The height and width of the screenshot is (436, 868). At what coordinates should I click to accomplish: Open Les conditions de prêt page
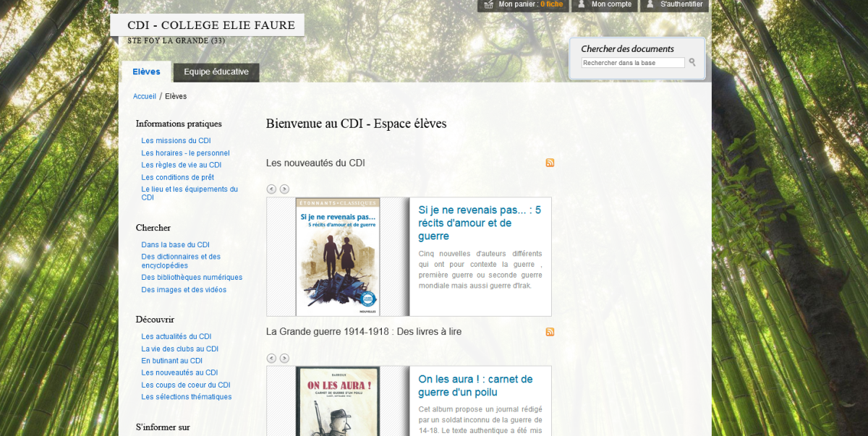point(177,177)
